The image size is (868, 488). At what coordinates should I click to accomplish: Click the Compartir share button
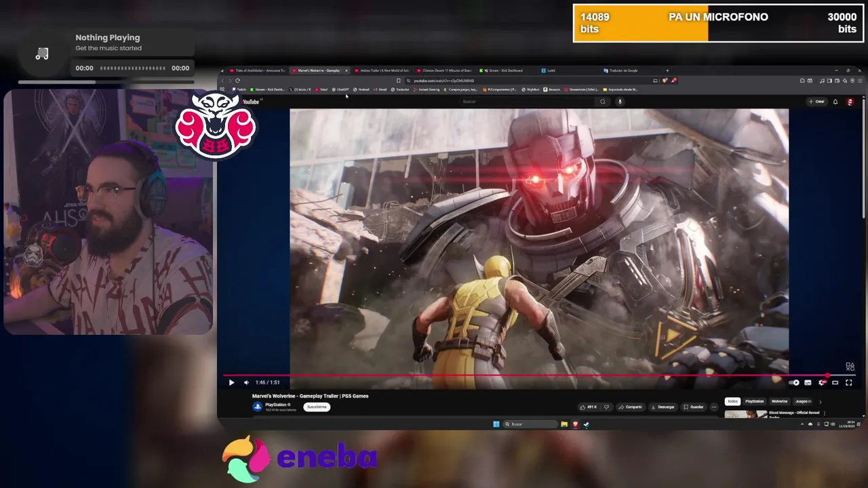(x=630, y=407)
